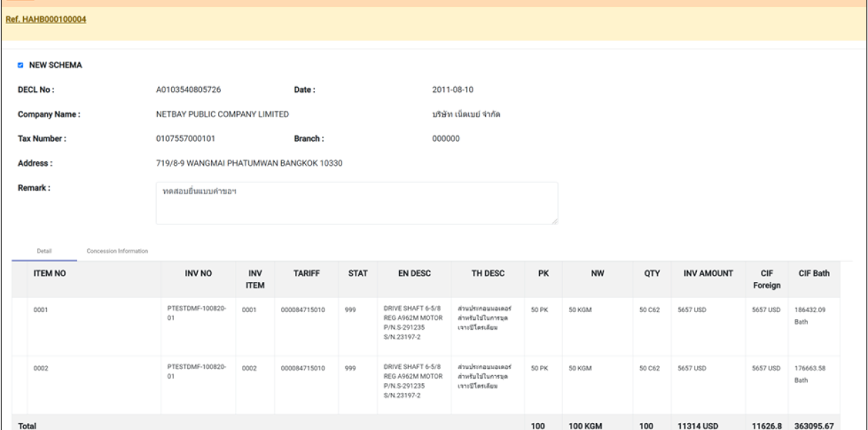The image size is (868, 430).
Task: Click inside the Remark text area
Action: 356,203
